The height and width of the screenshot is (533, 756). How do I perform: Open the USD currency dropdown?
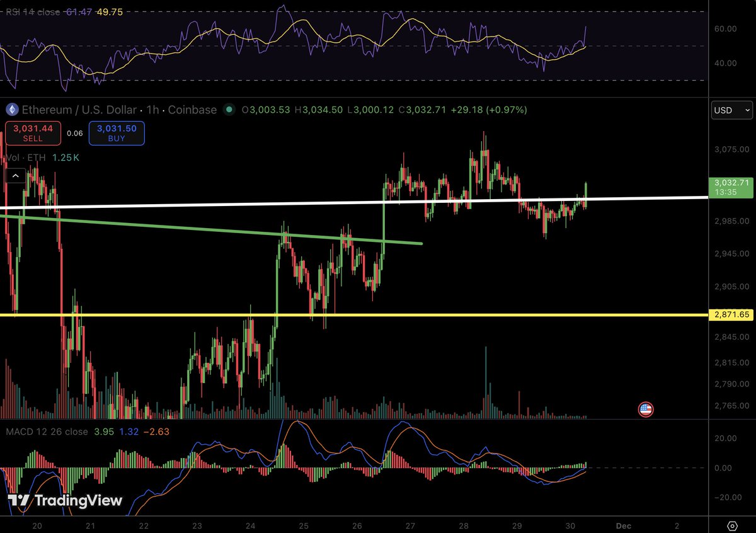coord(731,110)
